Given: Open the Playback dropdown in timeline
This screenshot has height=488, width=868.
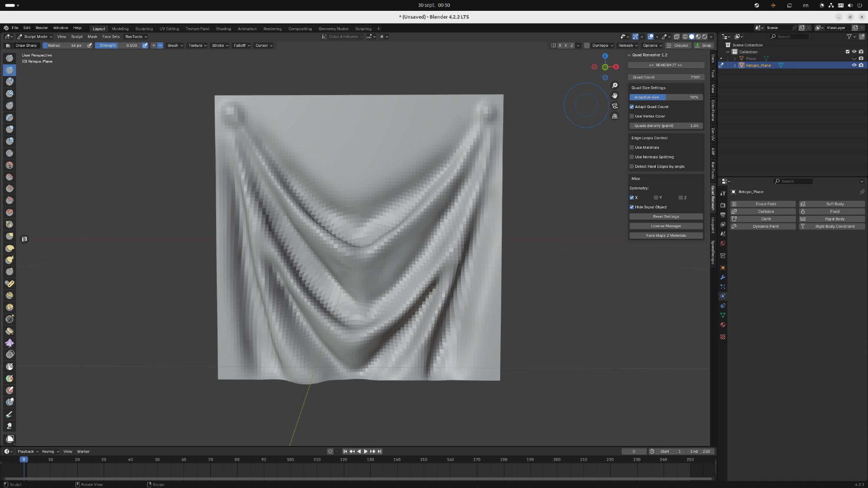Looking at the screenshot, I should (28, 452).
